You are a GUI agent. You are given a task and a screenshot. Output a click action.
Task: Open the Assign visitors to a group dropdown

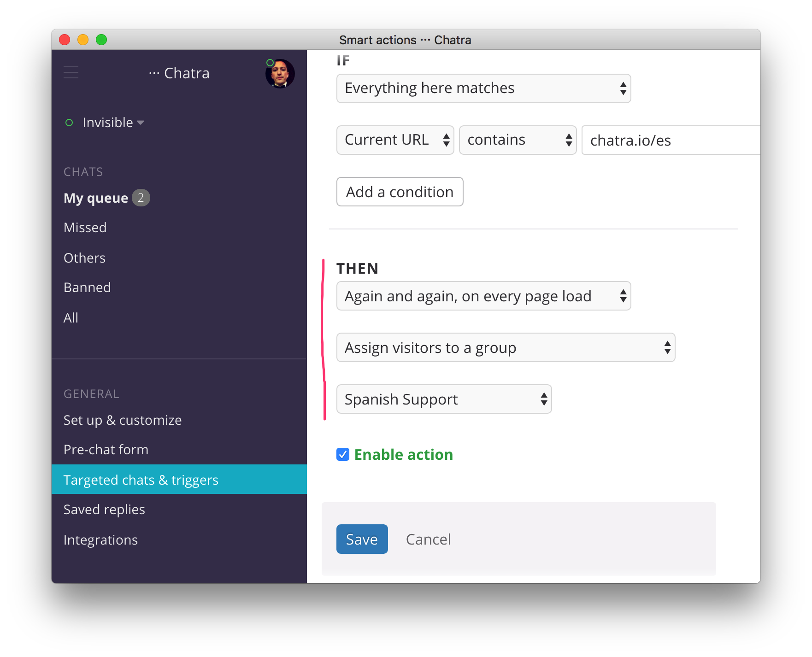click(x=506, y=348)
